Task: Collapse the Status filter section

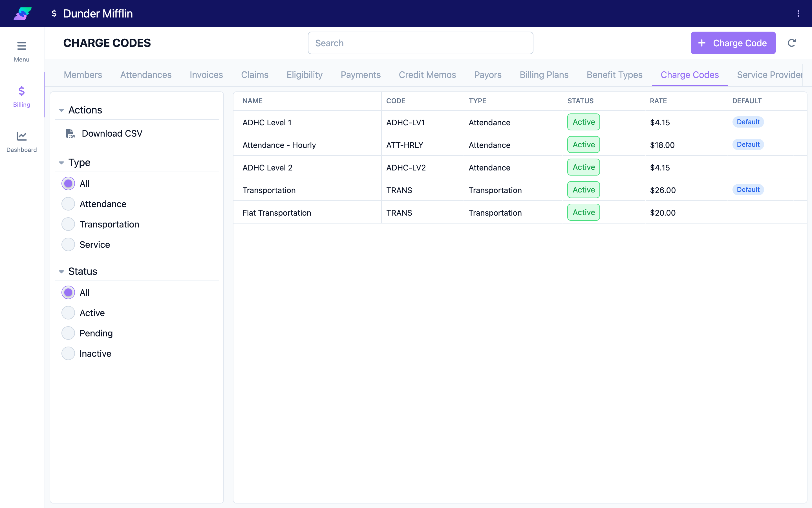Action: (x=61, y=271)
